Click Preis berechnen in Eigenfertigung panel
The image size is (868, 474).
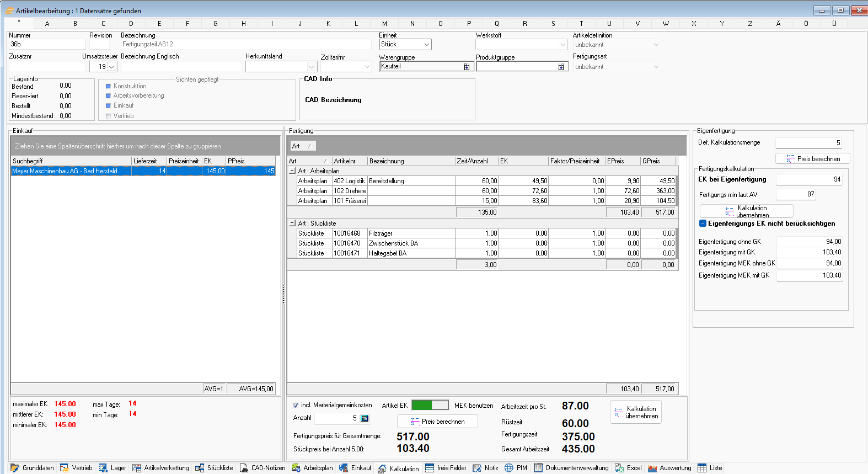click(x=812, y=159)
